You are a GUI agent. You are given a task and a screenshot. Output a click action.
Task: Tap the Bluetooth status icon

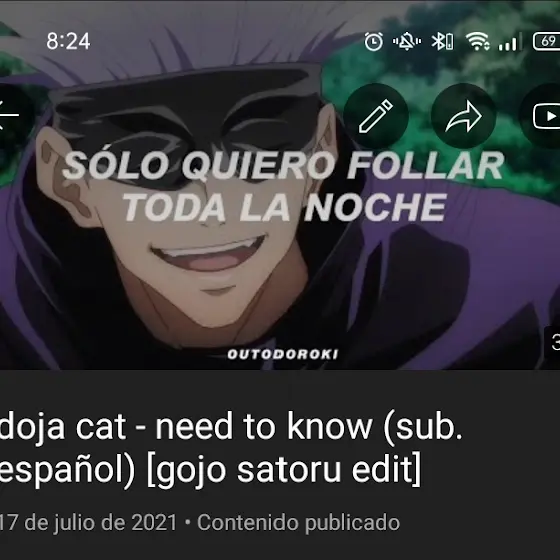[442, 41]
